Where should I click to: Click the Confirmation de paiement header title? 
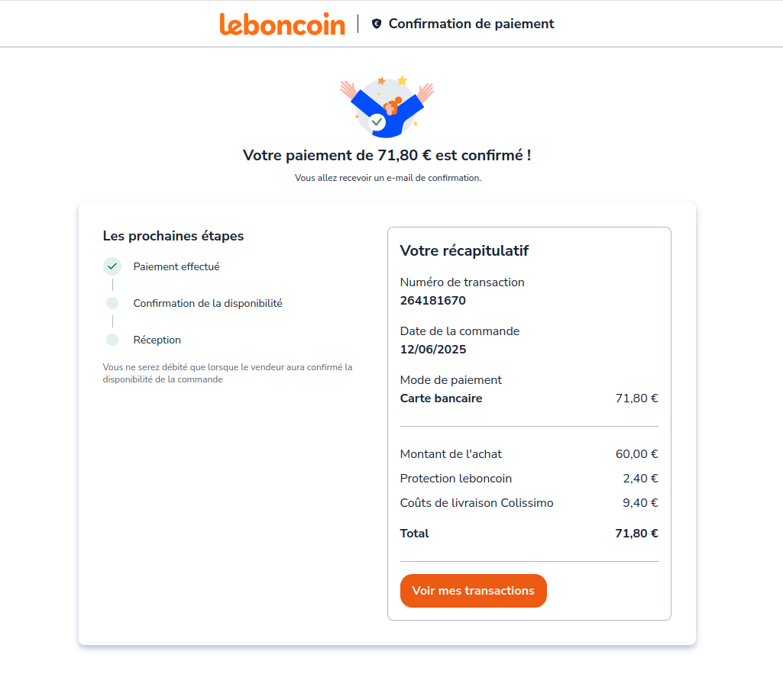pos(471,24)
